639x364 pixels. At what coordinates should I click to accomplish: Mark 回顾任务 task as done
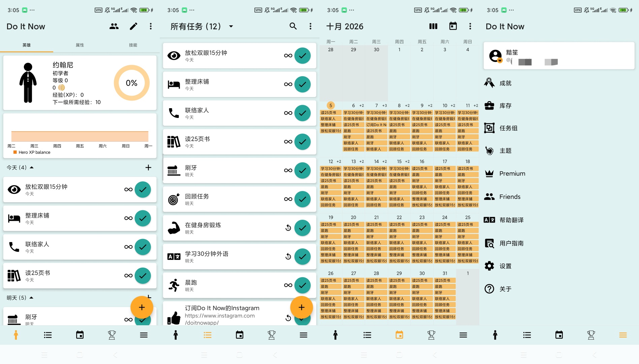[x=303, y=199]
